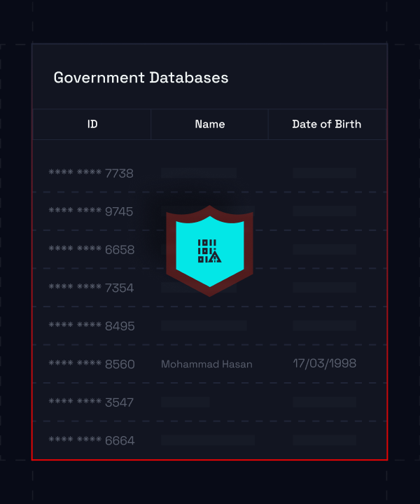Click the redacted birth date in row 7738
This screenshot has height=504, width=420.
click(325, 173)
